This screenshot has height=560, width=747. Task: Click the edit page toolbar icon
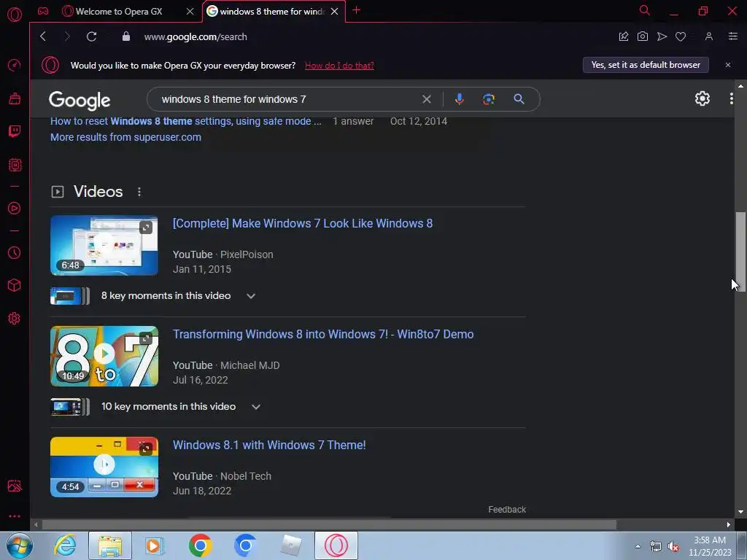(x=623, y=36)
